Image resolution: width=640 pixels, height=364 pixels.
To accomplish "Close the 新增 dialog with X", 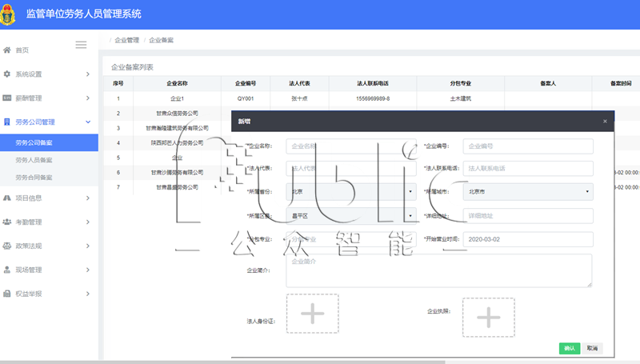I will [605, 122].
